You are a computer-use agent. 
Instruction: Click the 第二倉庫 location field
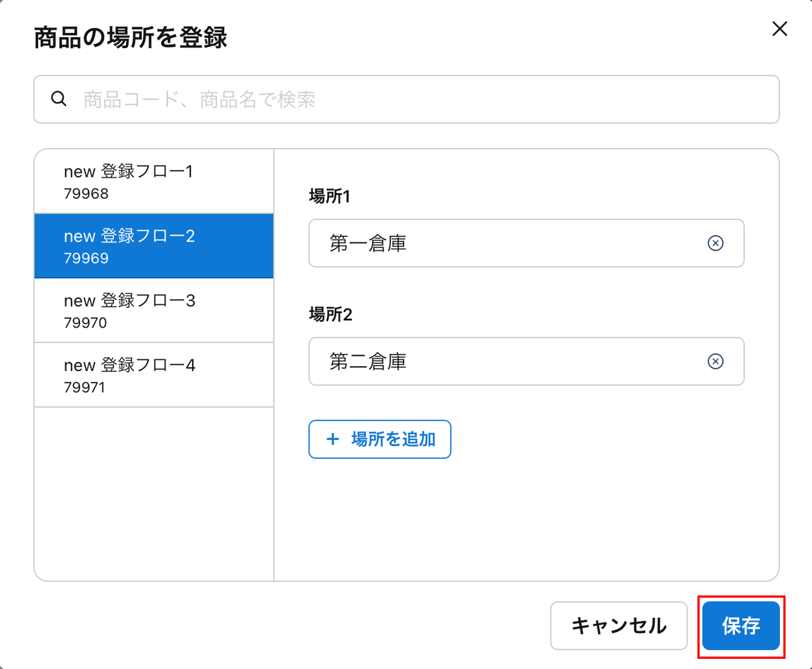click(x=526, y=361)
